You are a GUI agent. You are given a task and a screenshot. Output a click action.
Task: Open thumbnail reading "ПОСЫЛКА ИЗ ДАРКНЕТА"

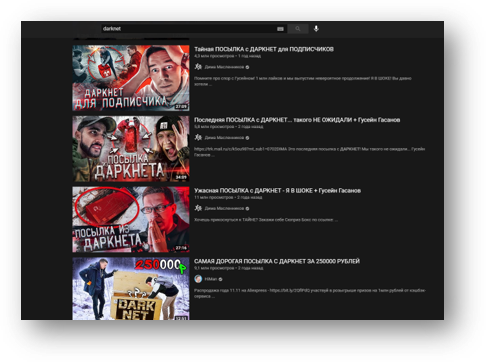(131, 219)
